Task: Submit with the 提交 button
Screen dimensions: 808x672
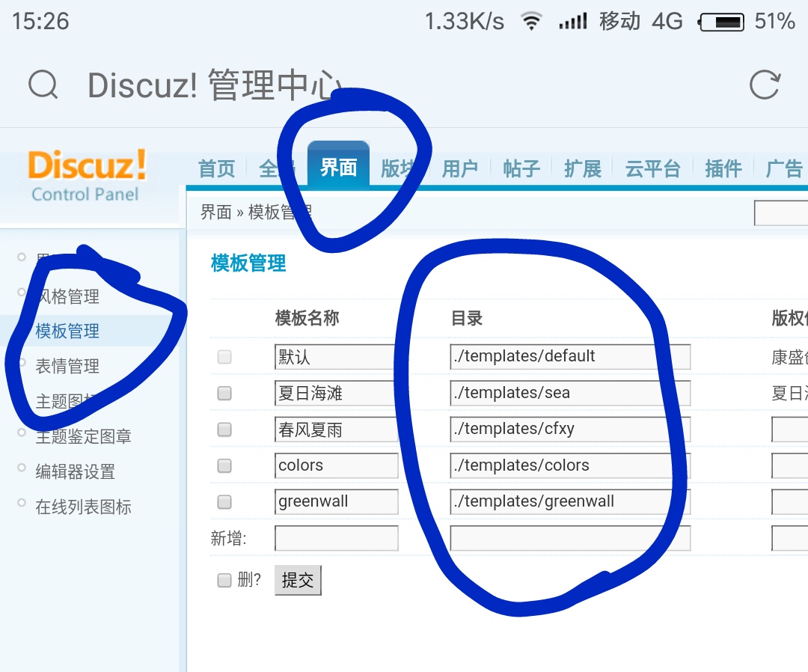Action: tap(298, 580)
